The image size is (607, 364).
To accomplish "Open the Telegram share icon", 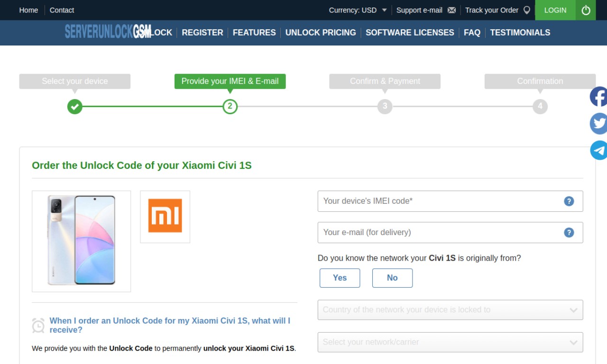I will [598, 150].
